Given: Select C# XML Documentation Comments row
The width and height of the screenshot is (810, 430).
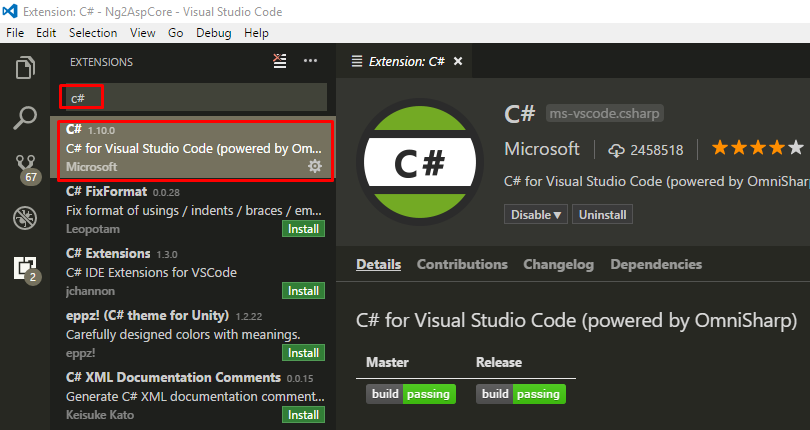Looking at the screenshot, I should pyautogui.click(x=193, y=396).
